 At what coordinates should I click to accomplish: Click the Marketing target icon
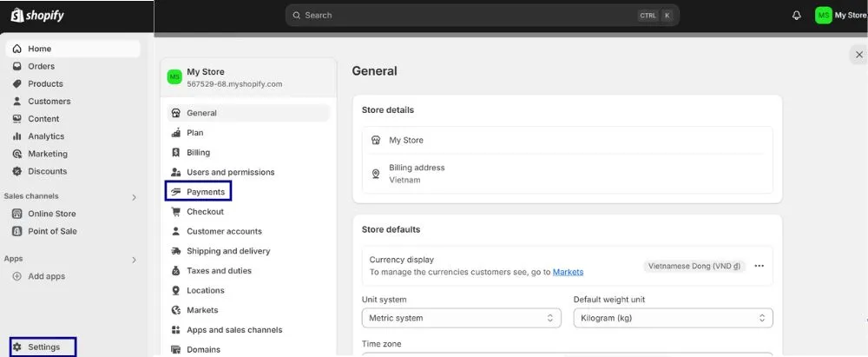pos(17,154)
